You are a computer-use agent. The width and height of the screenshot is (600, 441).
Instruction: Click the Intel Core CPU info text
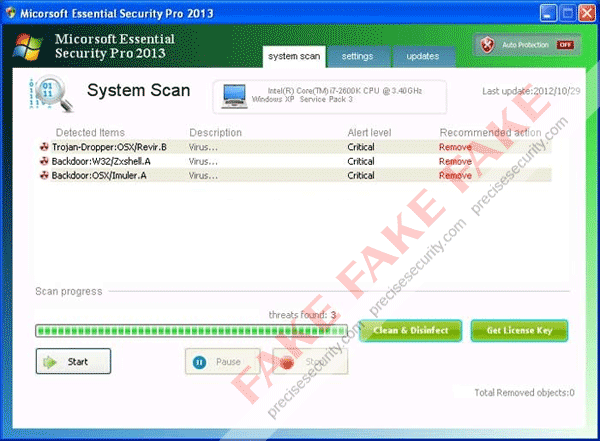[345, 91]
